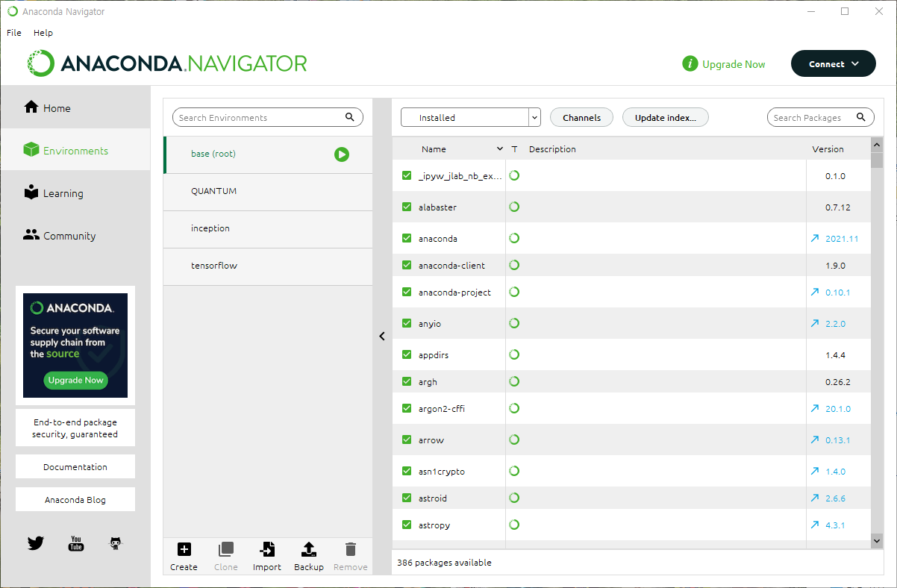Click the T column header

(x=514, y=149)
